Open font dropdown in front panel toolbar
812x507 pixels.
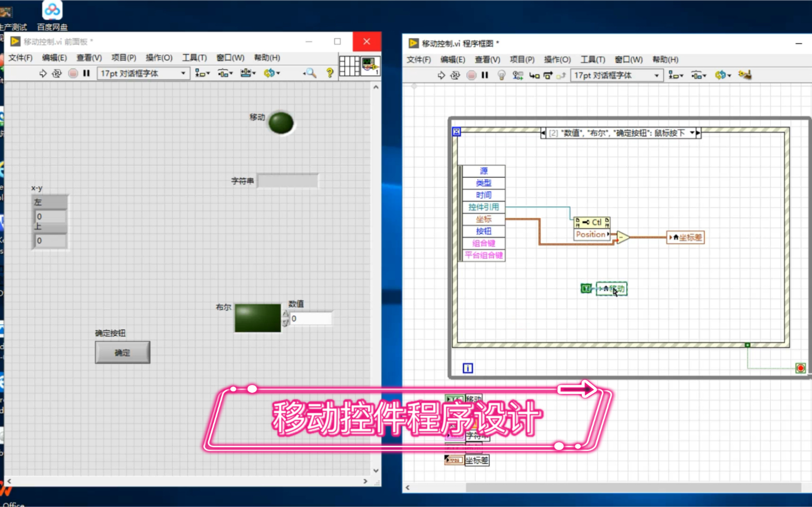click(x=143, y=74)
